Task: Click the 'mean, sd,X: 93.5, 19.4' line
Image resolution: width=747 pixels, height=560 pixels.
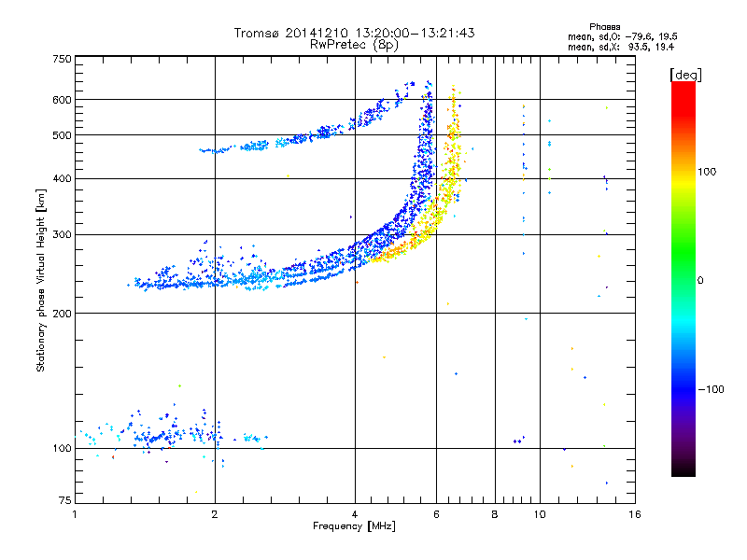Action: tap(621, 47)
